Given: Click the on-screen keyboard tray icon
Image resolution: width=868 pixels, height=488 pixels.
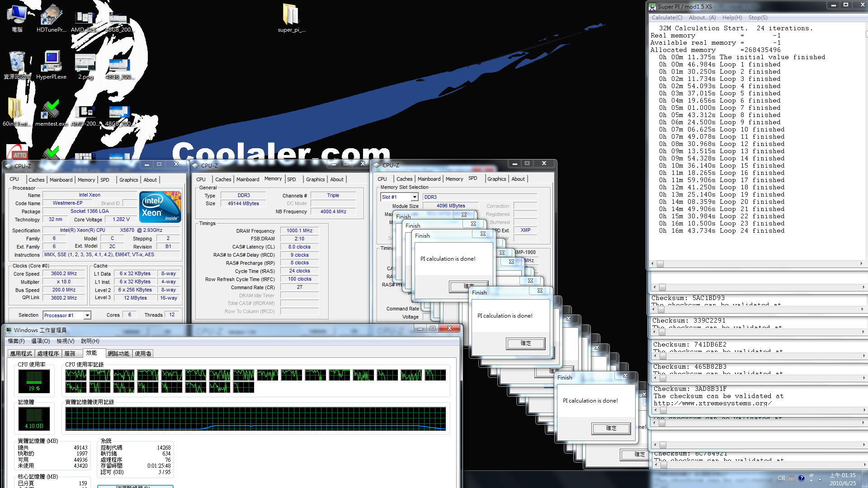Looking at the screenshot, I should point(792,478).
